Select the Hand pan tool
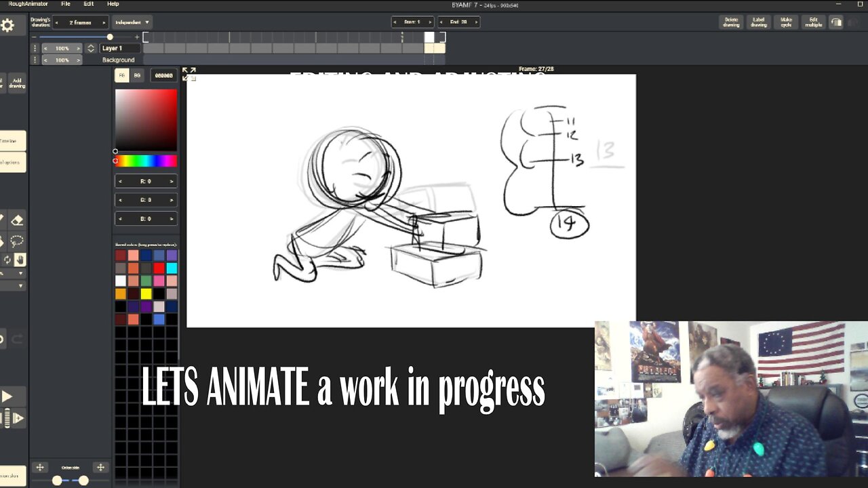The image size is (868, 488). [x=20, y=260]
